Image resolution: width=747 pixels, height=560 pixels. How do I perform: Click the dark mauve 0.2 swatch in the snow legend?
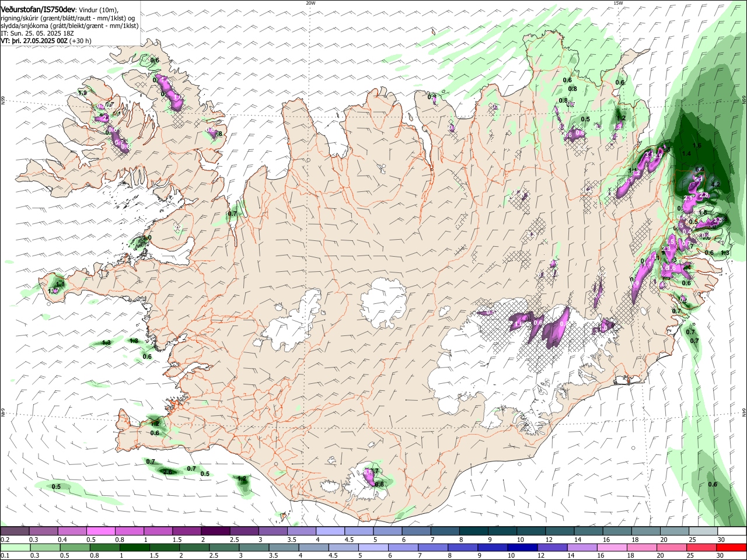15,531
